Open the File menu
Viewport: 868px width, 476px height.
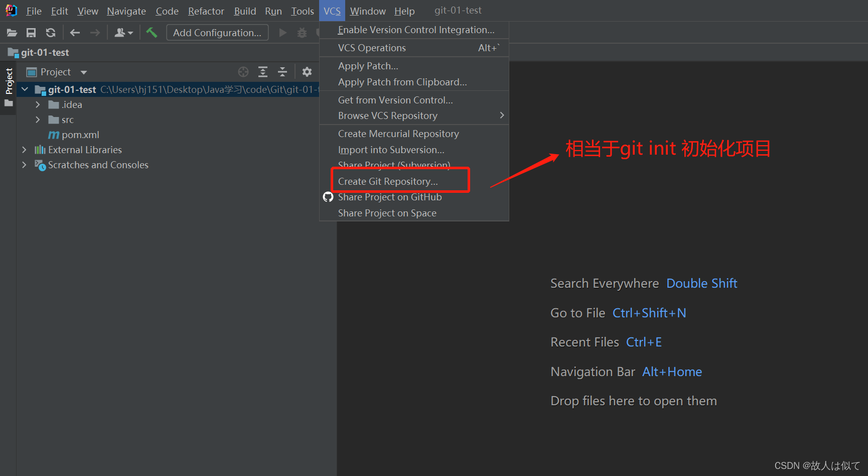click(34, 11)
